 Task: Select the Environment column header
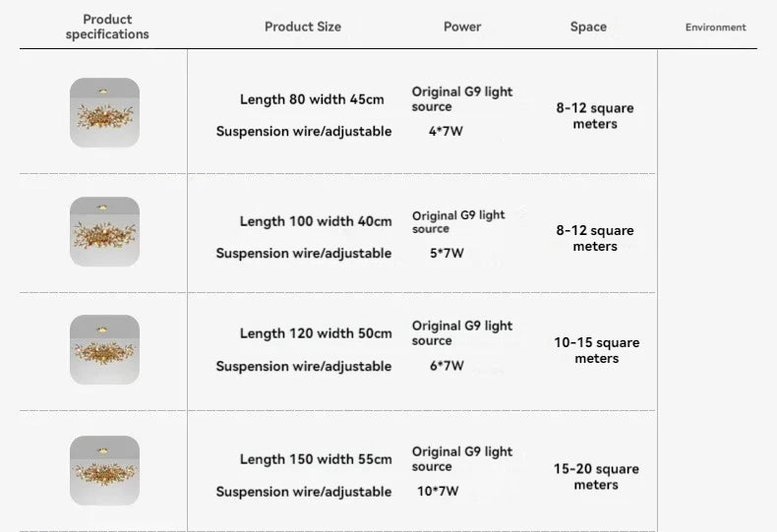point(716,27)
